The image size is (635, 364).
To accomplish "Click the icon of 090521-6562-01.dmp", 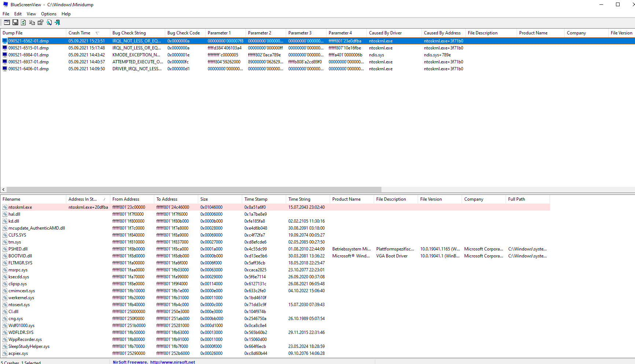I will (x=5, y=41).
